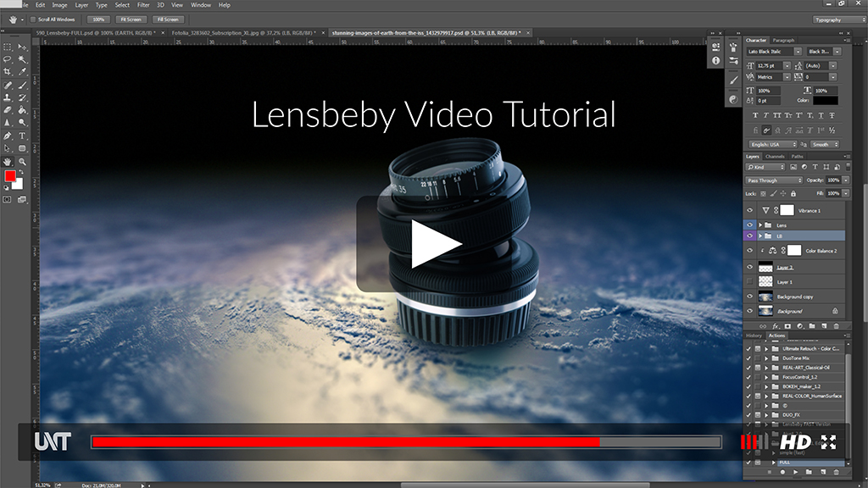Select the Dodge tool

coord(22,123)
